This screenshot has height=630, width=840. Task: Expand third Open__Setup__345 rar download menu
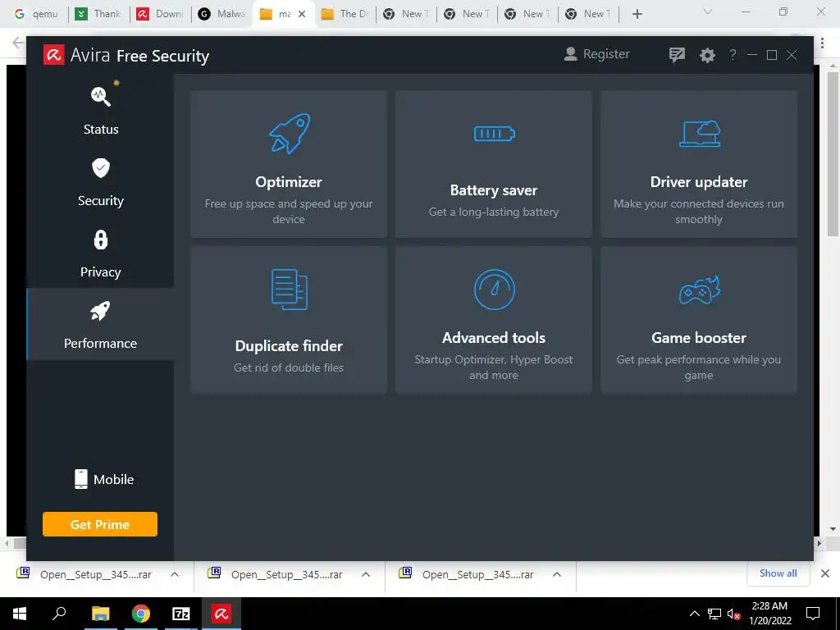557,574
